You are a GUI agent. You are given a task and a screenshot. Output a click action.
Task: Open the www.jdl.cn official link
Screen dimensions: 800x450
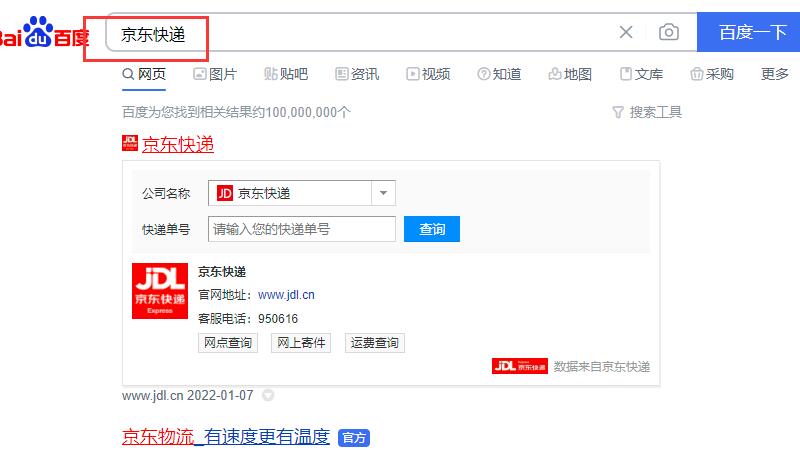point(286,295)
